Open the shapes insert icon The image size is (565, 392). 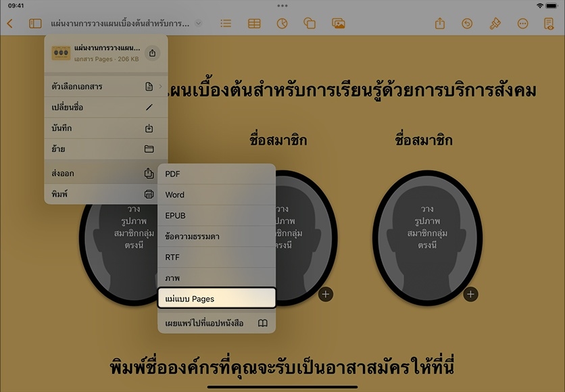[x=310, y=24]
